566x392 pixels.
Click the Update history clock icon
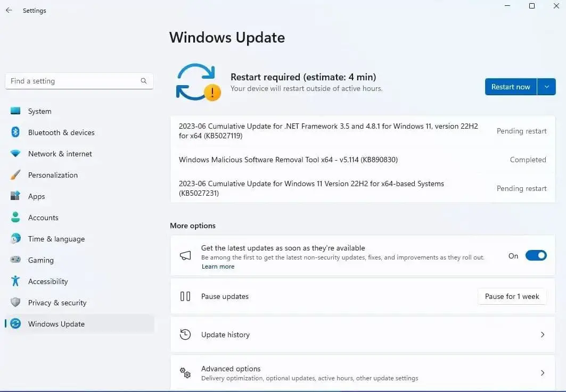click(x=185, y=335)
